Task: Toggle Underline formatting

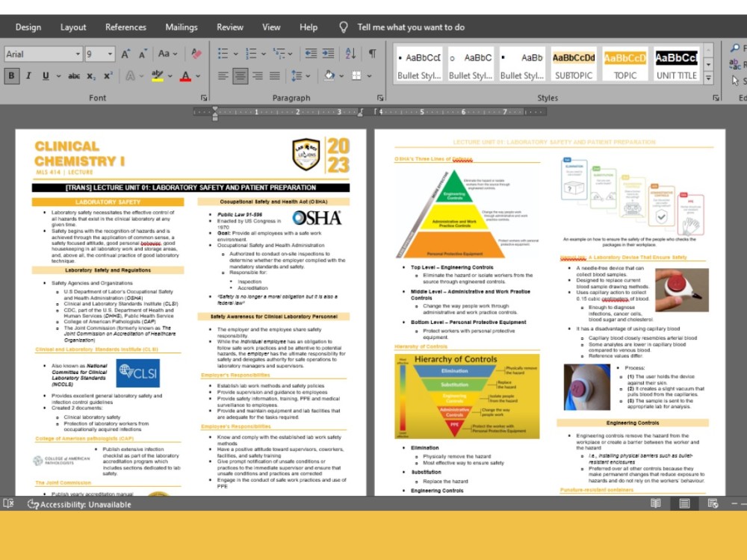Action: point(46,75)
